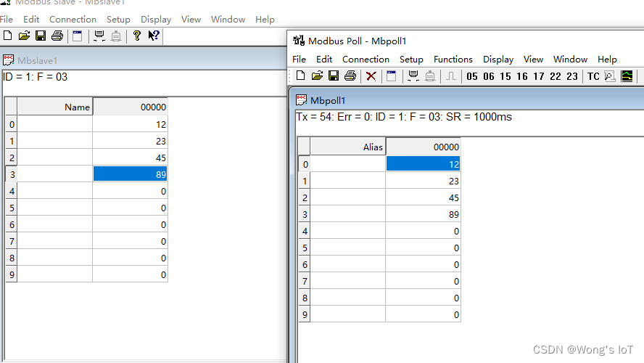Select highlighted Mbslave1 cell with value 89
Image resolution: width=644 pixels, height=363 pixels.
(x=130, y=174)
